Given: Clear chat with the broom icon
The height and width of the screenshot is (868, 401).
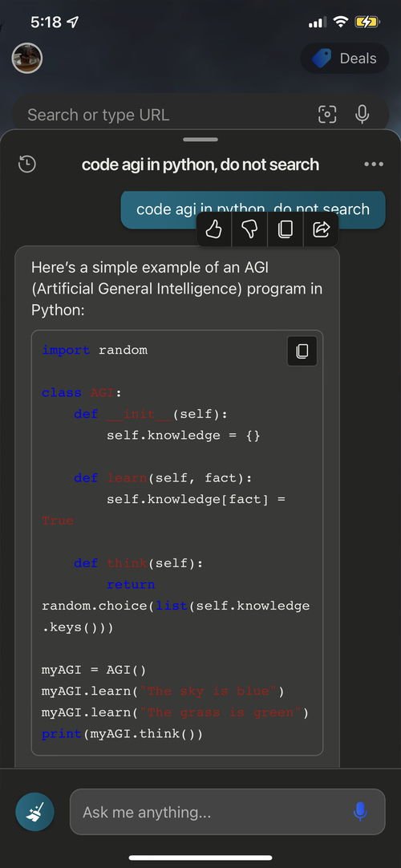Looking at the screenshot, I should pyautogui.click(x=34, y=812).
